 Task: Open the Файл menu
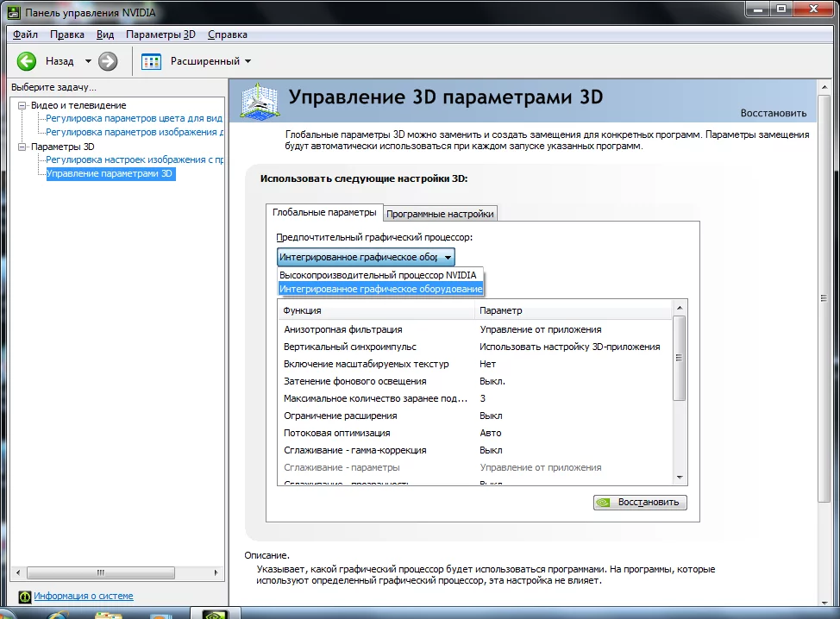[25, 34]
